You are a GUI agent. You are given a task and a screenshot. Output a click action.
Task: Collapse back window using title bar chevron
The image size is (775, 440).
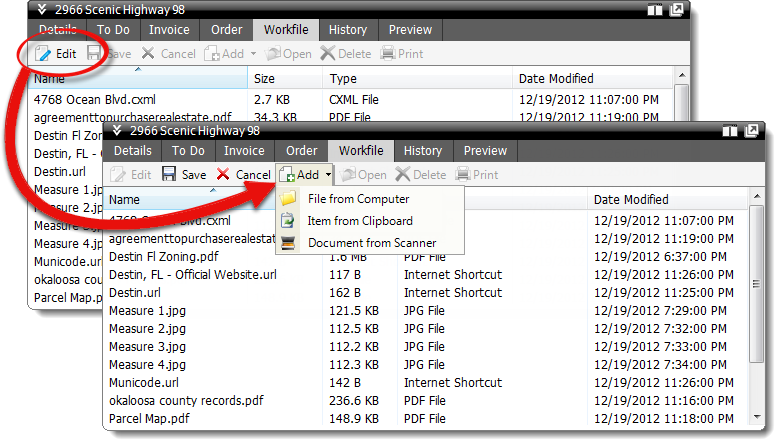click(x=42, y=9)
